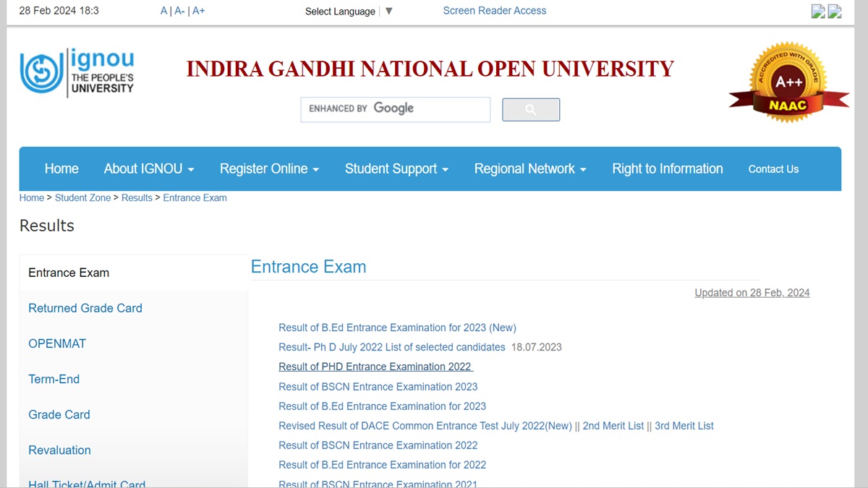This screenshot has height=488, width=868.
Task: Select the A- font size decrease option
Action: point(179,10)
